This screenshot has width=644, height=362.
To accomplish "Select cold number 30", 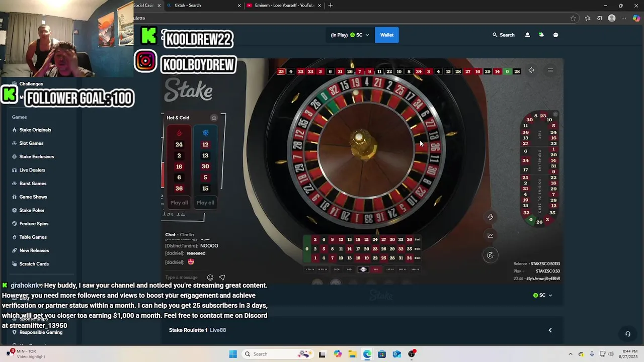I will click(205, 166).
